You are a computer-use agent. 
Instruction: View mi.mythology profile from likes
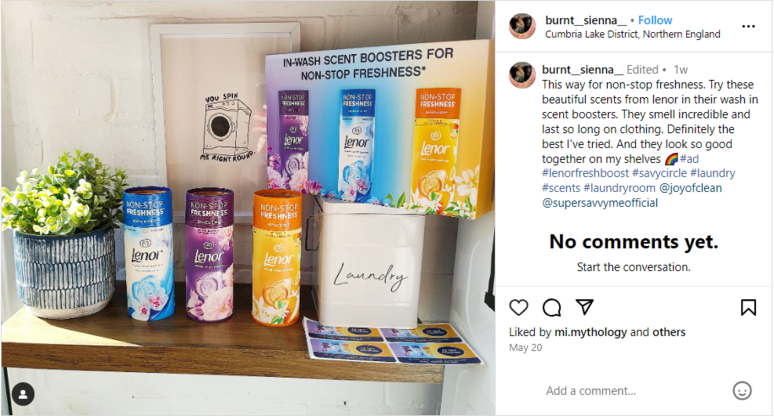pyautogui.click(x=590, y=332)
